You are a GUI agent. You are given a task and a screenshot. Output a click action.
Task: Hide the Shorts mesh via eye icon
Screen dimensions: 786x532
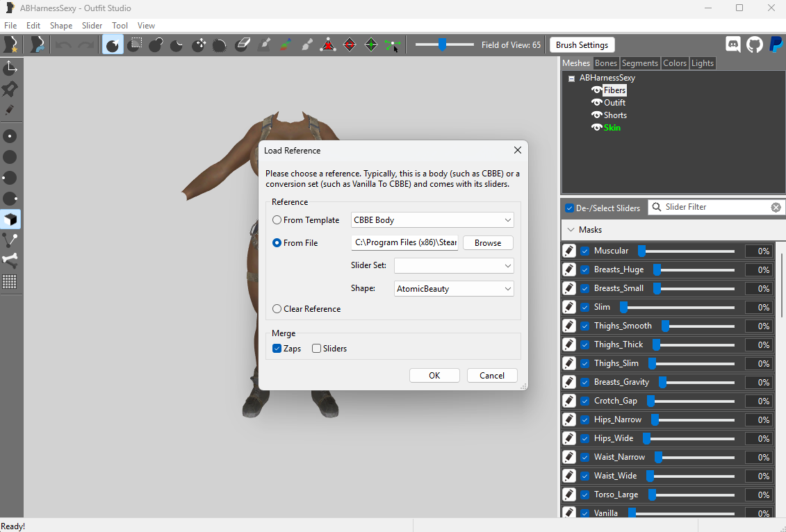point(596,115)
